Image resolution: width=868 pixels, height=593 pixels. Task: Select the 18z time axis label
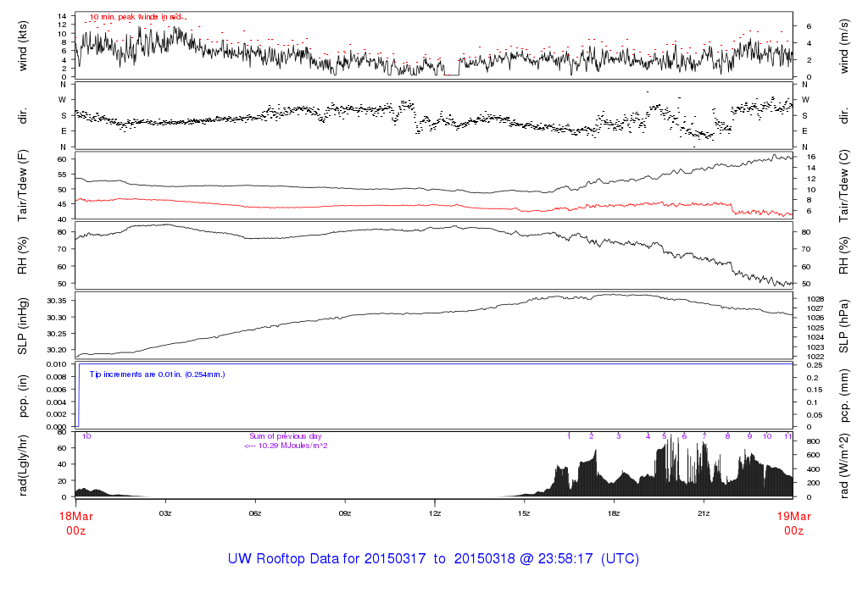[614, 513]
